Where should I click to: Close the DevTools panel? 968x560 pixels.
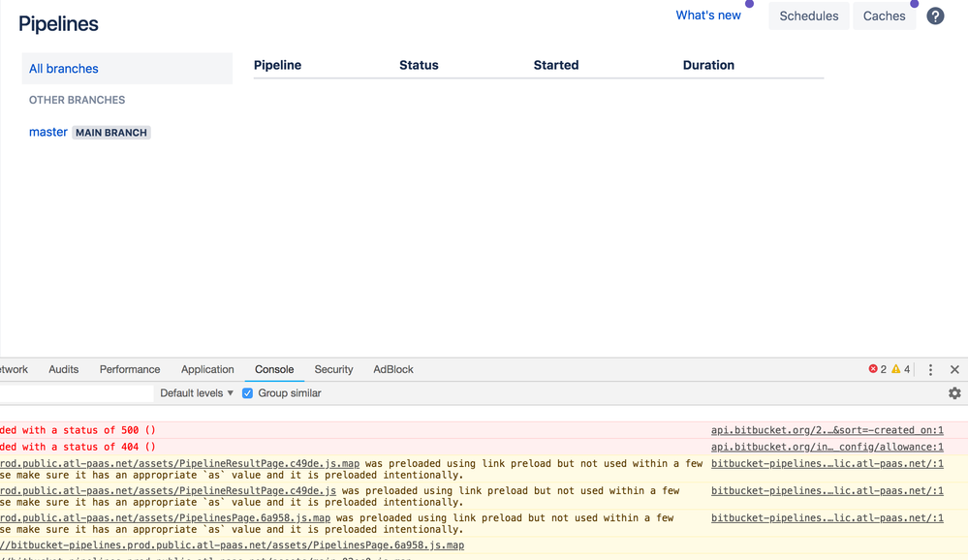click(954, 370)
